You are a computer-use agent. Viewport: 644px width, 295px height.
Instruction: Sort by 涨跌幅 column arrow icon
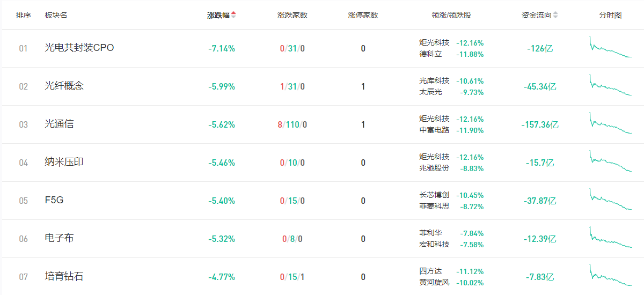[x=233, y=15]
